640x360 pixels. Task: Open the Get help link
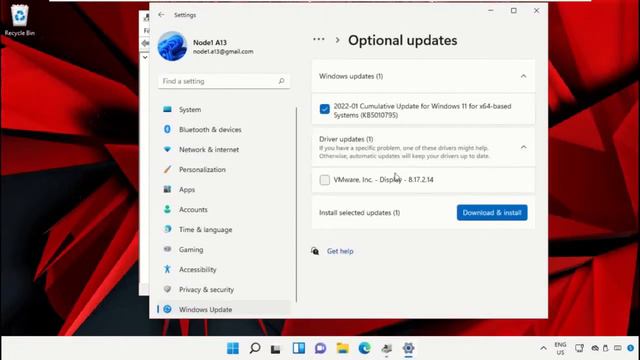point(340,251)
